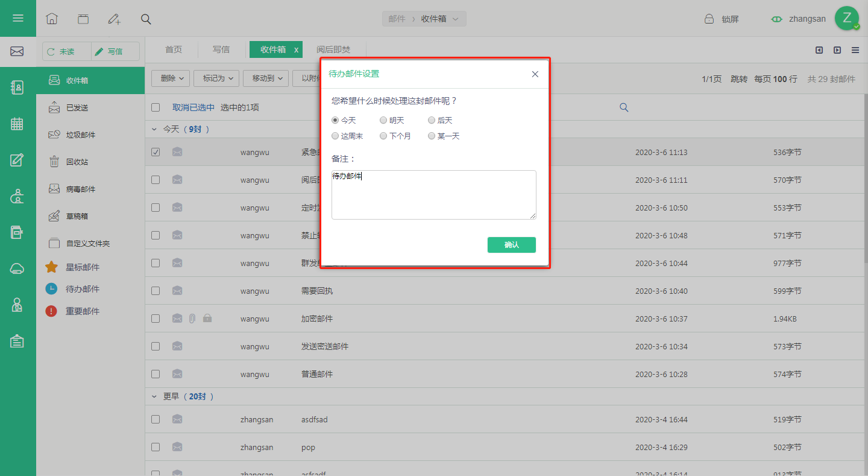Close the 收件箱 tab with x

(x=296, y=50)
